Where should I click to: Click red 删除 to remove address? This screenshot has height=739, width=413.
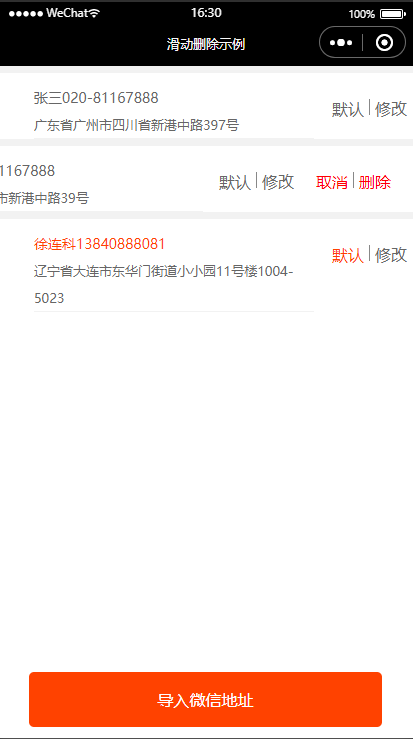pyautogui.click(x=374, y=182)
